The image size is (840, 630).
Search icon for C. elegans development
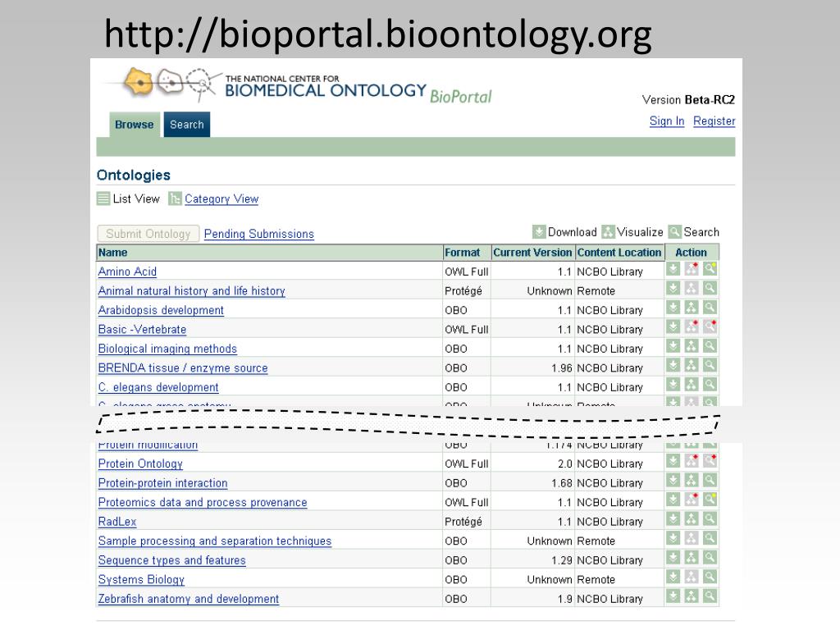710,385
